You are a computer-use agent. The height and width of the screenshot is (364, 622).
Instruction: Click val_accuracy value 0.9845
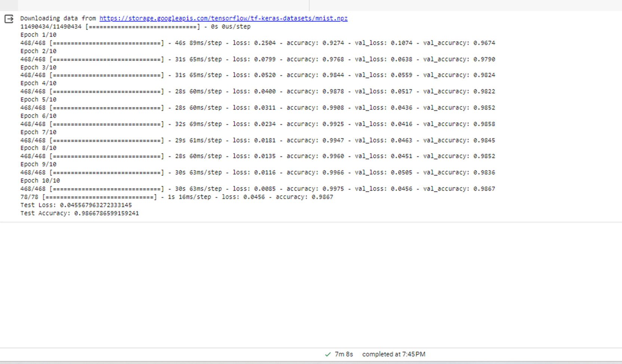484,140
